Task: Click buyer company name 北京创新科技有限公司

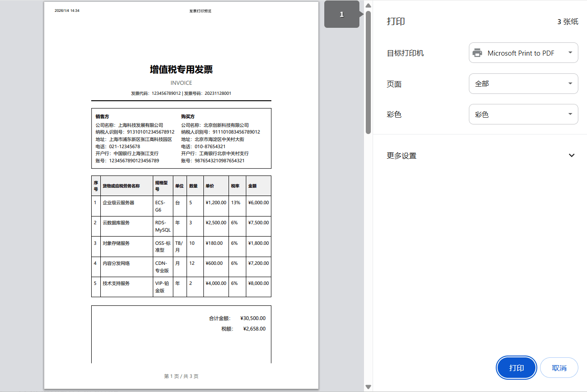Action: pyautogui.click(x=226, y=125)
